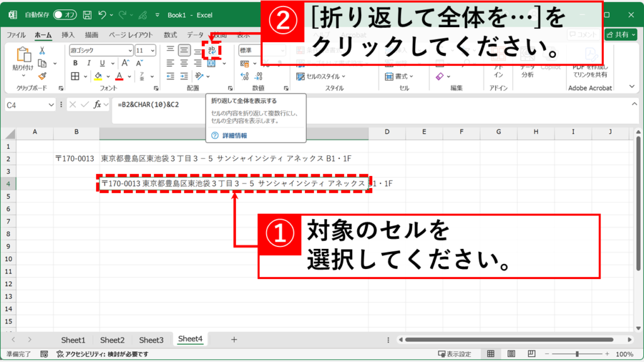Click the Copy icon in the clipboard group

[42, 63]
